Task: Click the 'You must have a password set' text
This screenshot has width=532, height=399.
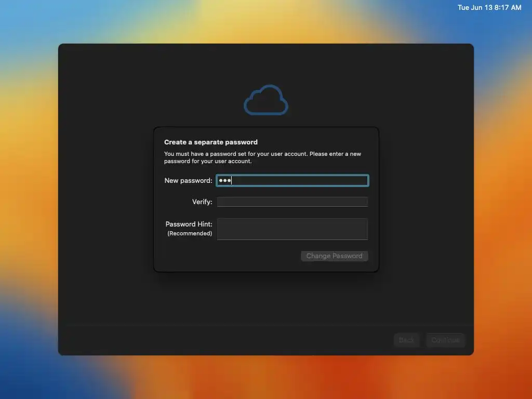Action: (x=262, y=157)
